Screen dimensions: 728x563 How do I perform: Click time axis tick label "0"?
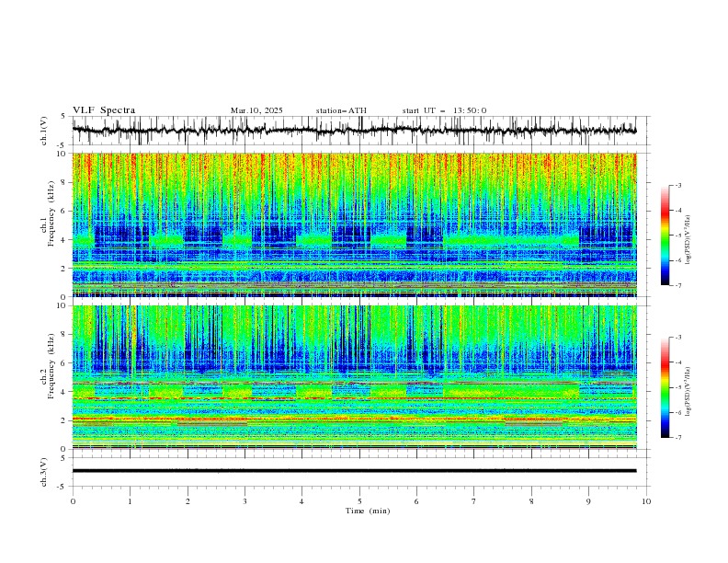coord(73,501)
